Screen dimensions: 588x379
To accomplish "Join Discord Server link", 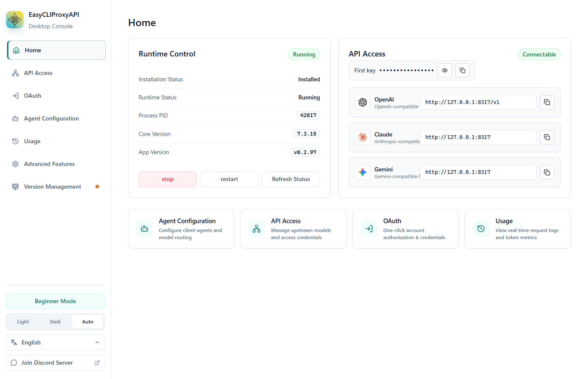I will [x=55, y=363].
